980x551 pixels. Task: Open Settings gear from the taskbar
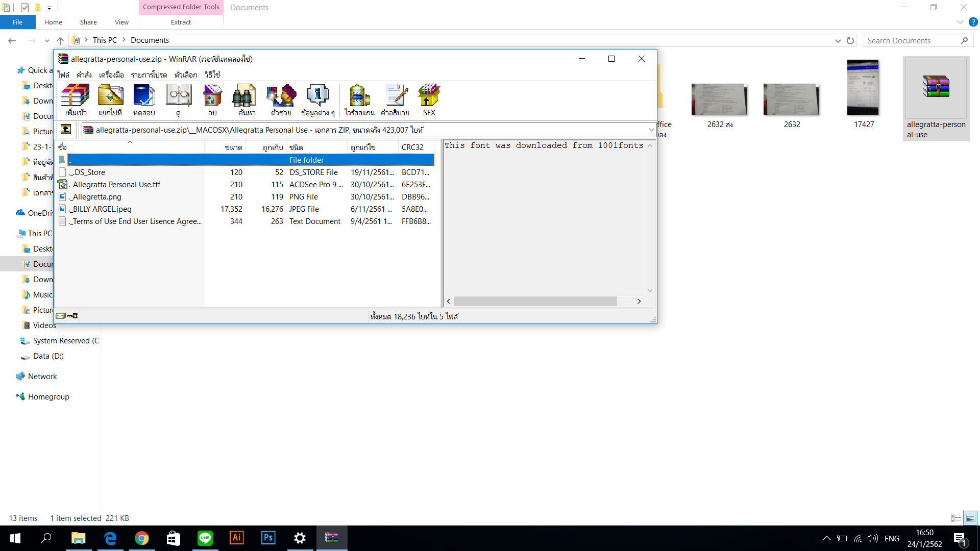tap(300, 538)
